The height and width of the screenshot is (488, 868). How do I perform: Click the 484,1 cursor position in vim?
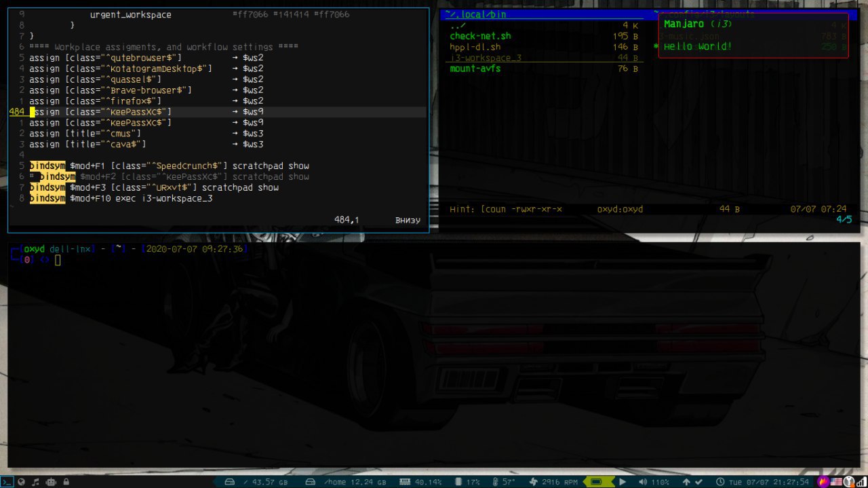pyautogui.click(x=347, y=220)
